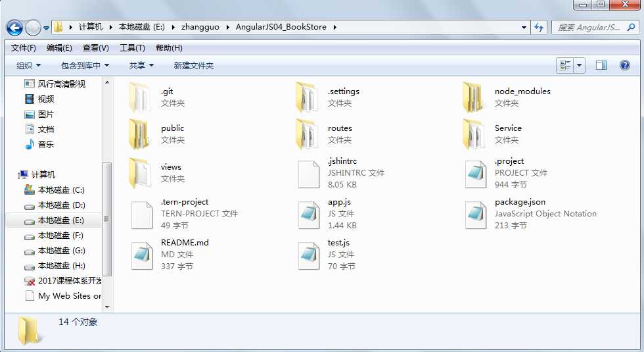Expand arrow after AngularJS04_BookStore breadcrumb
The height and width of the screenshot is (352, 644).
point(335,27)
